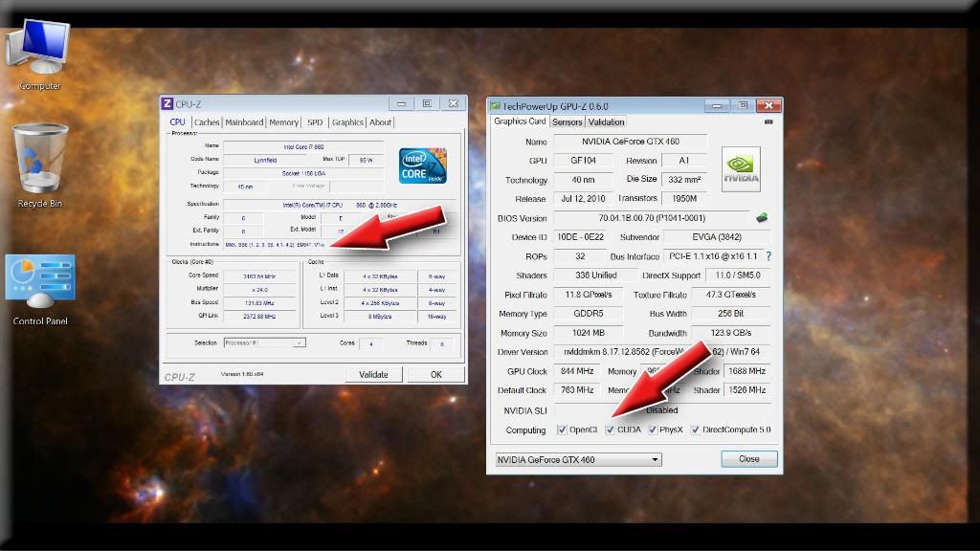Click the Memory Size field showing 1024 MB
The width and height of the screenshot is (980, 551).
(589, 333)
